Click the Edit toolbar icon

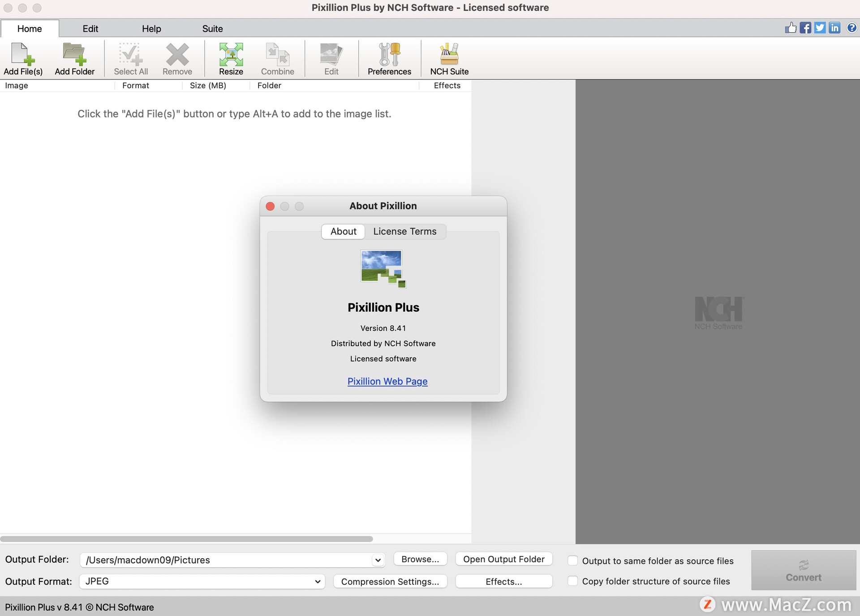point(331,59)
